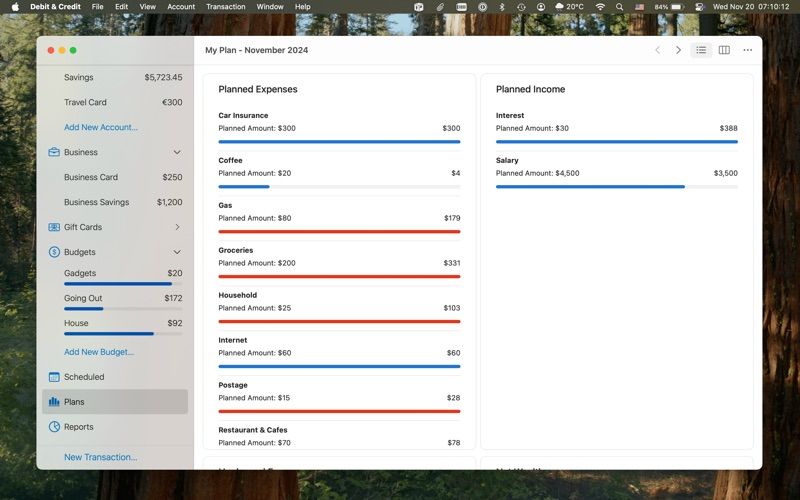Open the three-dot more options button
The width and height of the screenshot is (800, 500).
pyautogui.click(x=747, y=50)
